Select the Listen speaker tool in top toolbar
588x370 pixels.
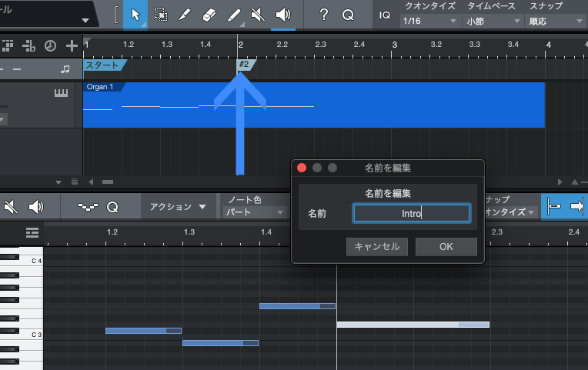283,15
